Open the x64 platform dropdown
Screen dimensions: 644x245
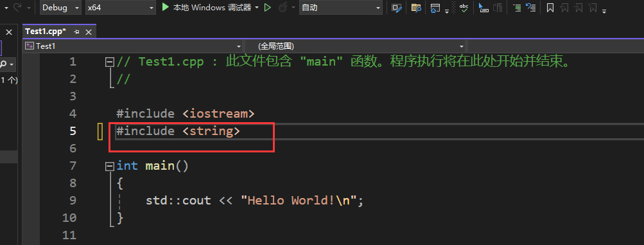click(x=120, y=8)
